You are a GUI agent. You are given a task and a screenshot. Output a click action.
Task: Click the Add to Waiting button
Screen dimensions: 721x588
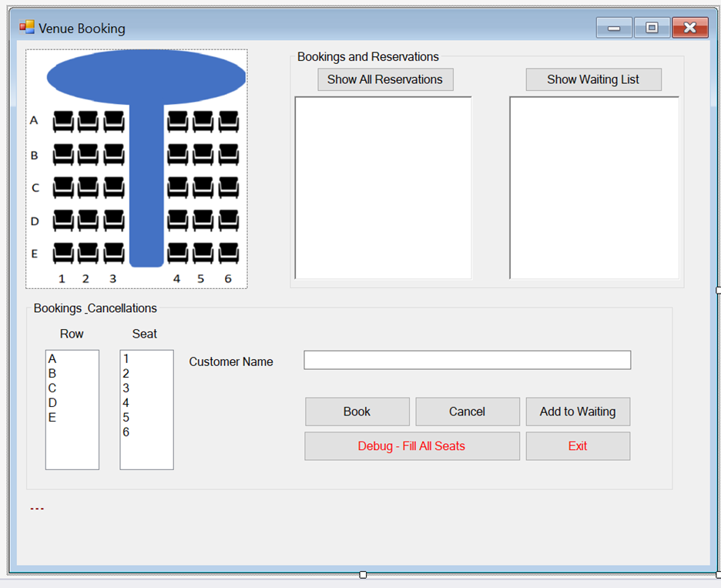tap(578, 412)
